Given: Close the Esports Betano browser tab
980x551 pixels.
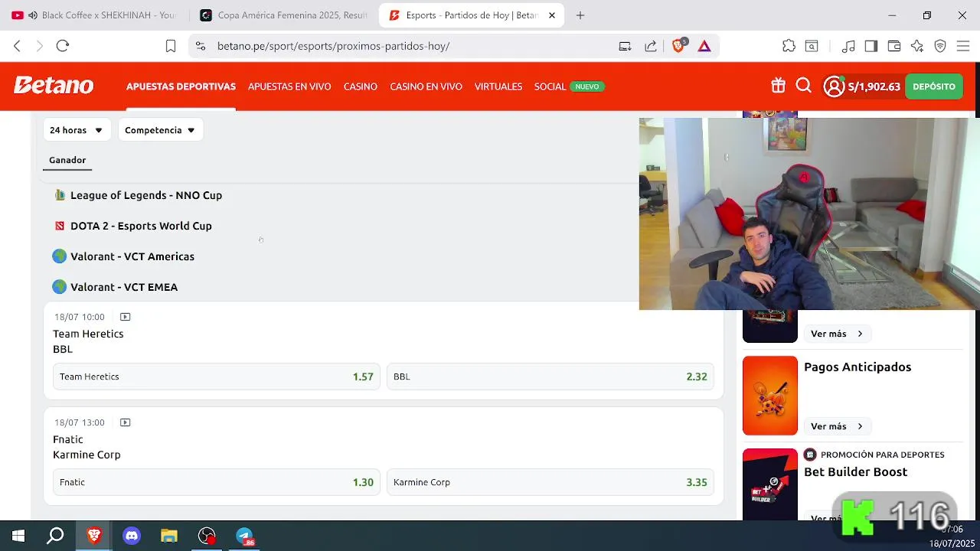Looking at the screenshot, I should coord(552,15).
